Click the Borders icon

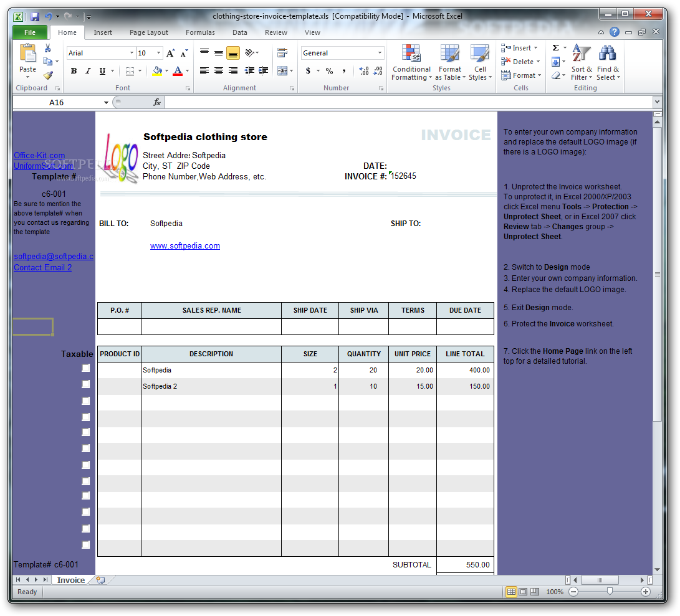click(x=130, y=70)
